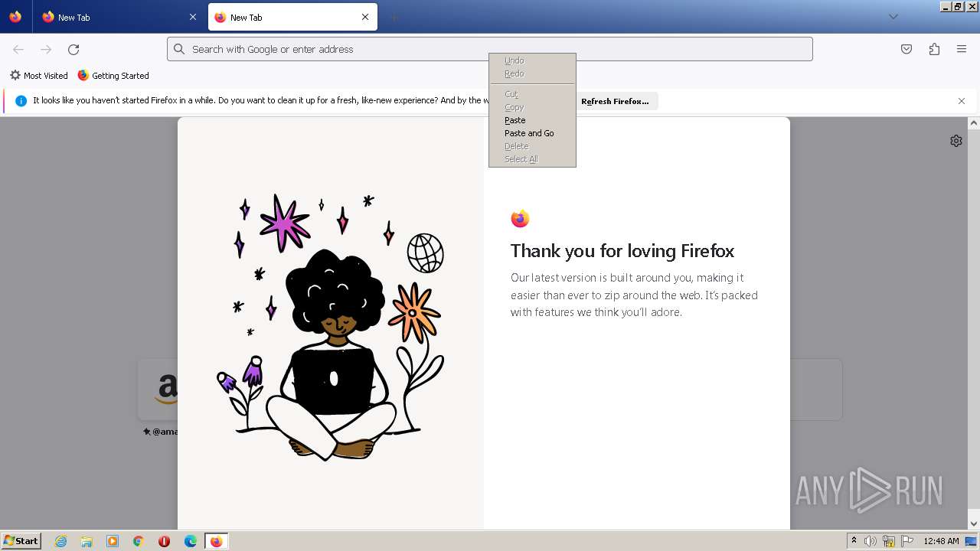The image size is (980, 551).
Task: Click Delete in context menu
Action: click(532, 146)
